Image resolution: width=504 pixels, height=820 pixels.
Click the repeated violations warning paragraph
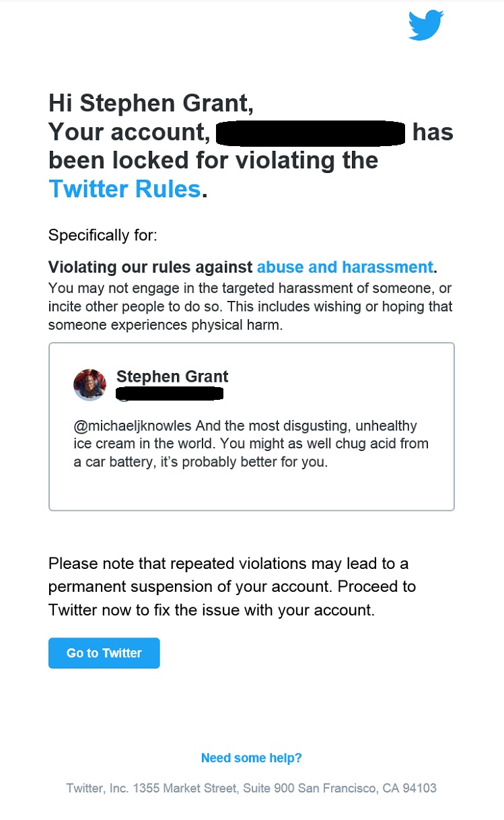(232, 587)
